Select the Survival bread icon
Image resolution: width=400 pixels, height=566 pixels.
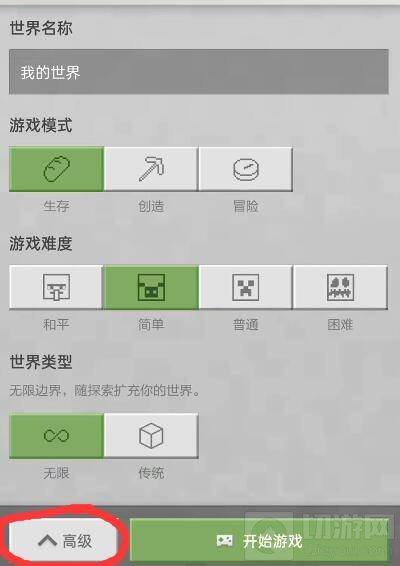[56, 169]
